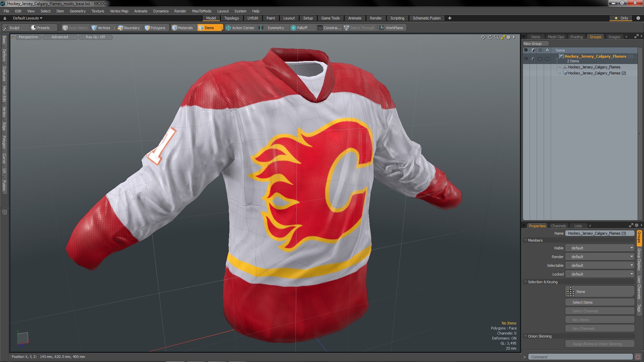Viewport: 644px width, 362px height.
Task: Open the vertical Group Display tab
Action: 639,260
